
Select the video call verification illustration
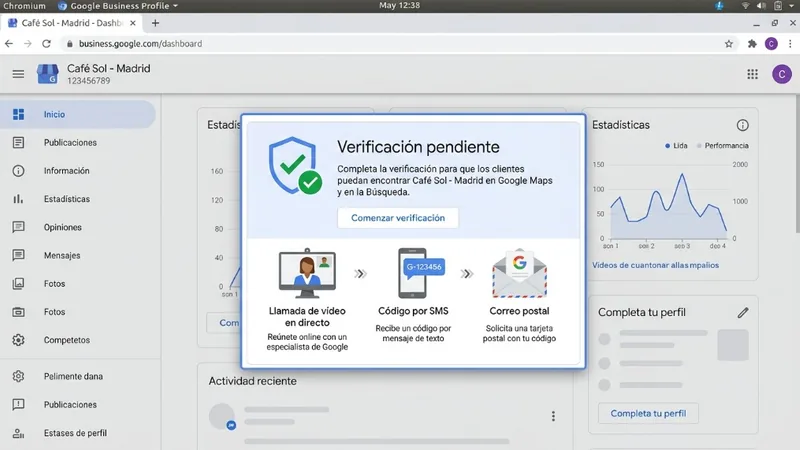coord(307,273)
